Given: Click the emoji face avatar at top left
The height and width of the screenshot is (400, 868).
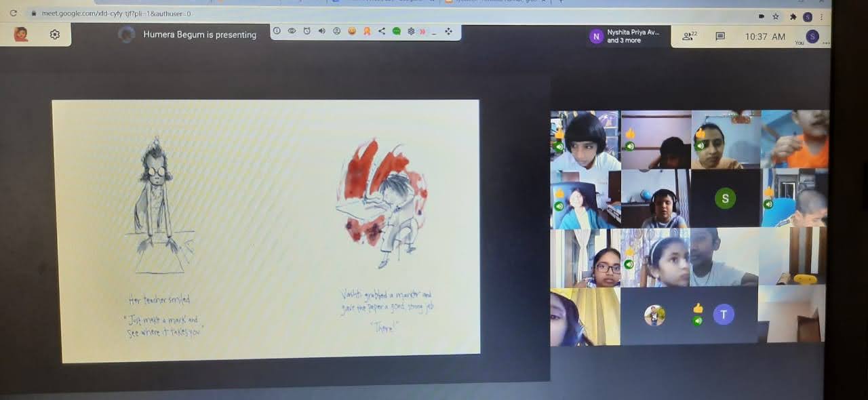Looking at the screenshot, I should click(x=21, y=34).
